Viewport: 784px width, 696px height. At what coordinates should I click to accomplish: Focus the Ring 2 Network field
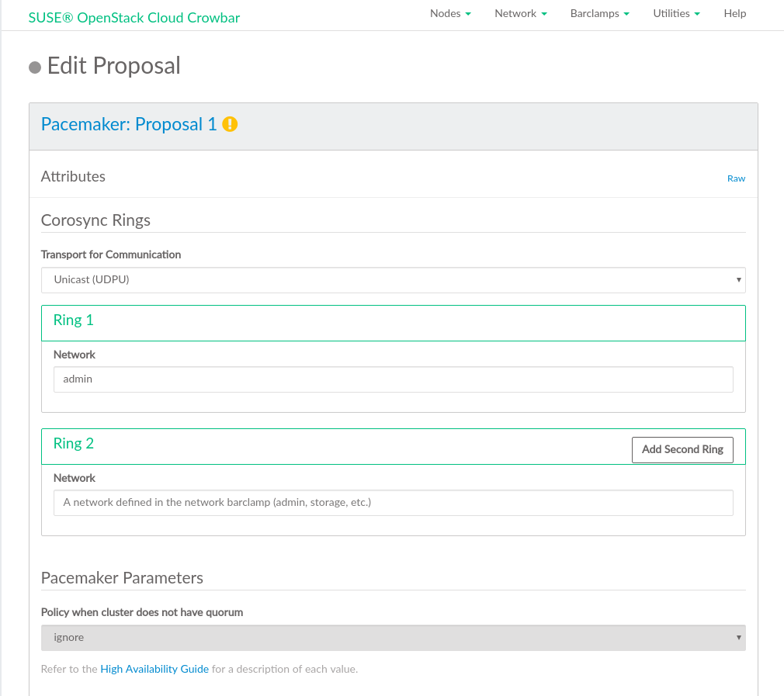click(393, 503)
